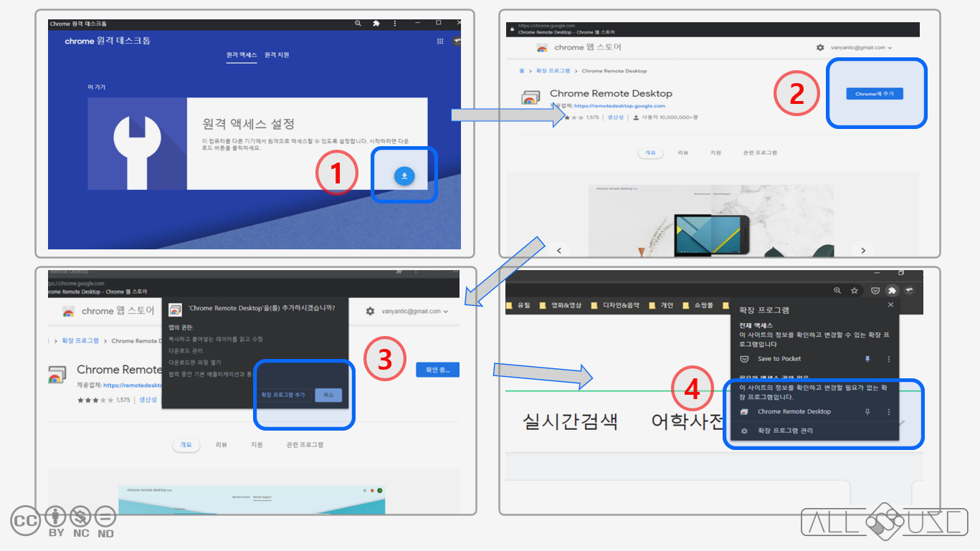Select '개요' tab below the add-extension dialog

[x=186, y=445]
